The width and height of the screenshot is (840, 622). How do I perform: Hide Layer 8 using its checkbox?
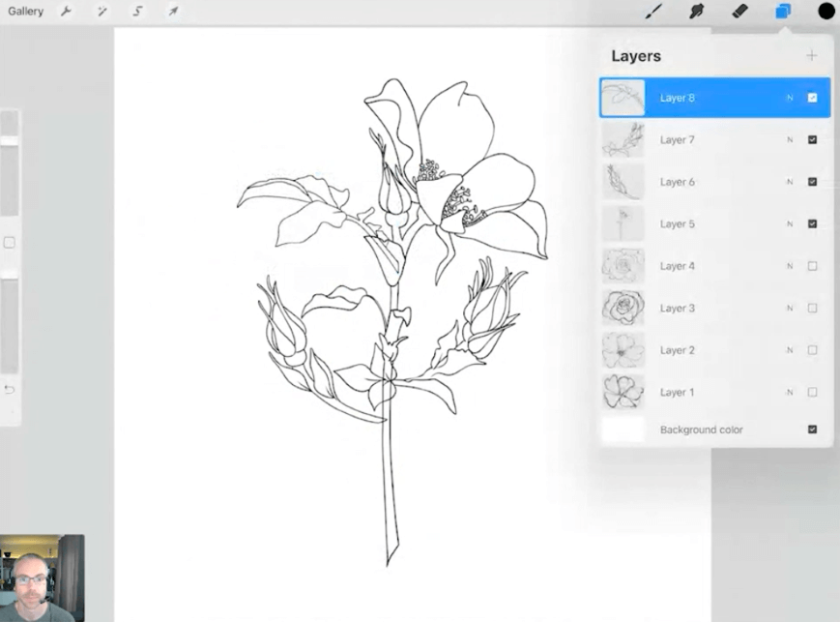pos(812,98)
